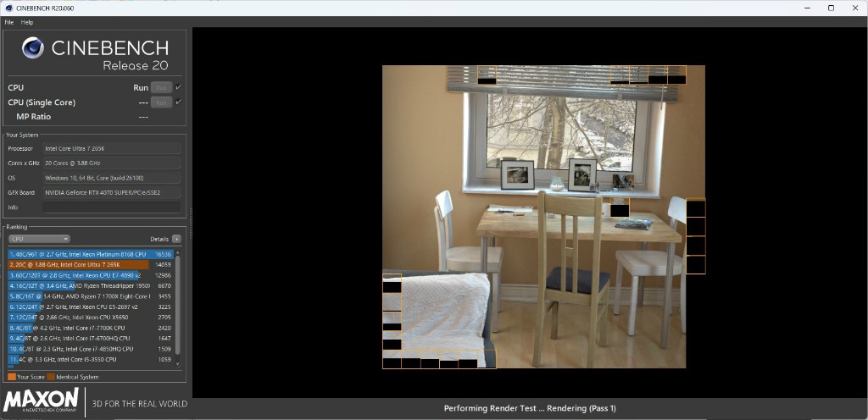Screen dimensions: 868x420
Task: Click the MAXON logo
Action: click(41, 401)
